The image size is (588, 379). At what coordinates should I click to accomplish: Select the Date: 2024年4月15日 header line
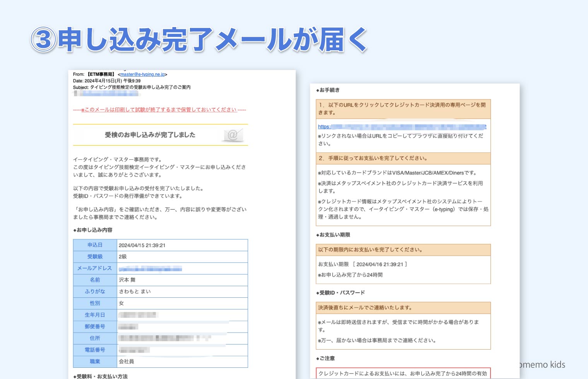107,81
